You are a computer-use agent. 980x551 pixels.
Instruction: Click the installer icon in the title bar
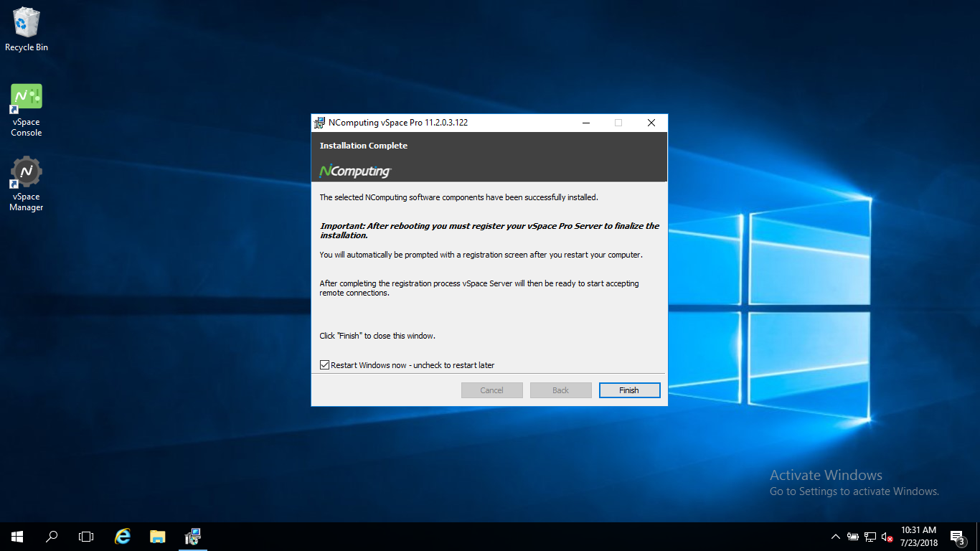click(320, 123)
